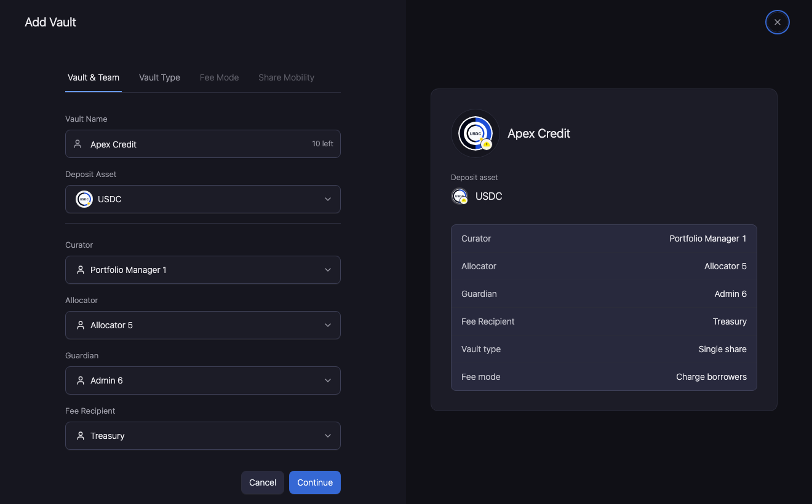Click the 'Guardian' label above the Admin 6 dropdown
The image size is (812, 504).
(x=82, y=355)
